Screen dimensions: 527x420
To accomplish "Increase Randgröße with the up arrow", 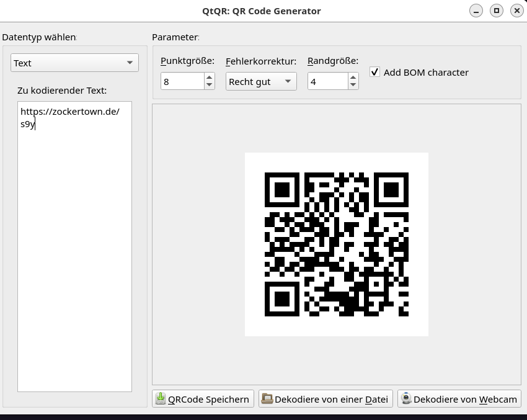I will click(353, 78).
